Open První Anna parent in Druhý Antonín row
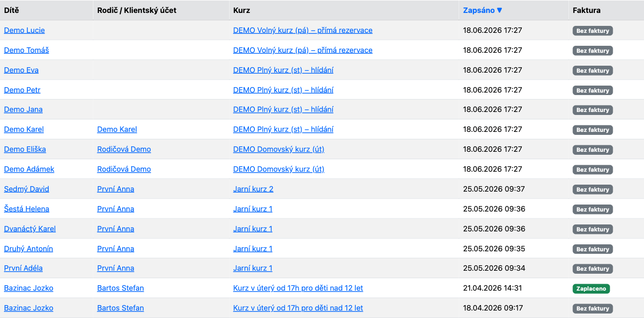 pyautogui.click(x=116, y=249)
